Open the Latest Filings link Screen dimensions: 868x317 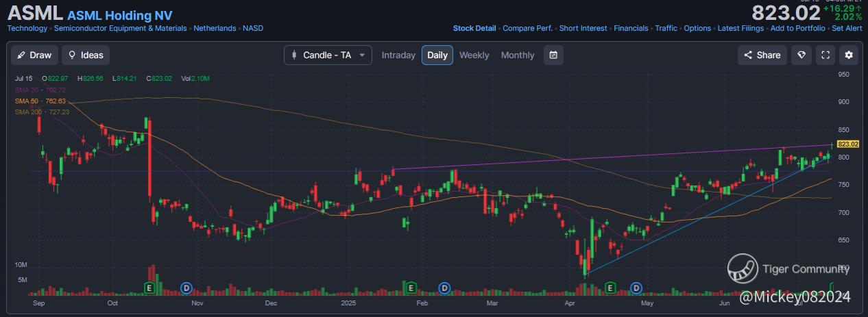(x=740, y=29)
